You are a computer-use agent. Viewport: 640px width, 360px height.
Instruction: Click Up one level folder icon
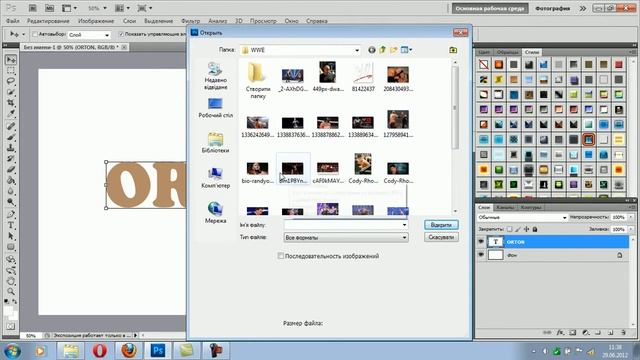[382, 50]
